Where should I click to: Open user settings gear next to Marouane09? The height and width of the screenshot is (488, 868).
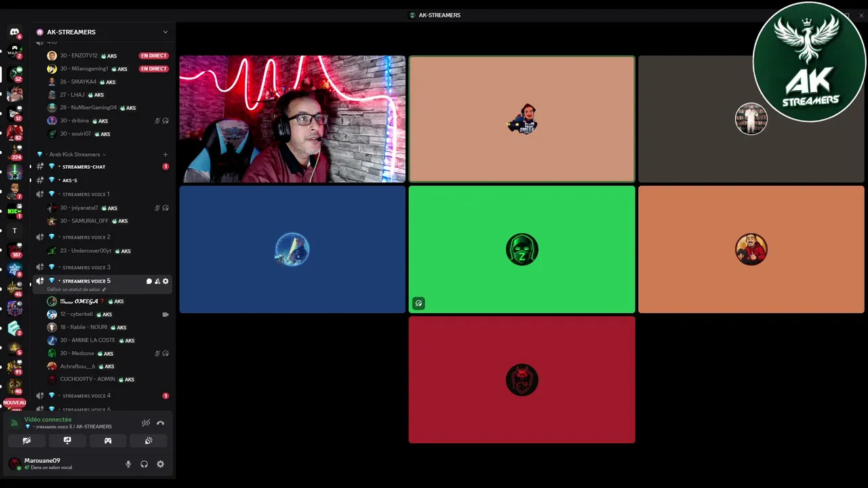pos(161,464)
